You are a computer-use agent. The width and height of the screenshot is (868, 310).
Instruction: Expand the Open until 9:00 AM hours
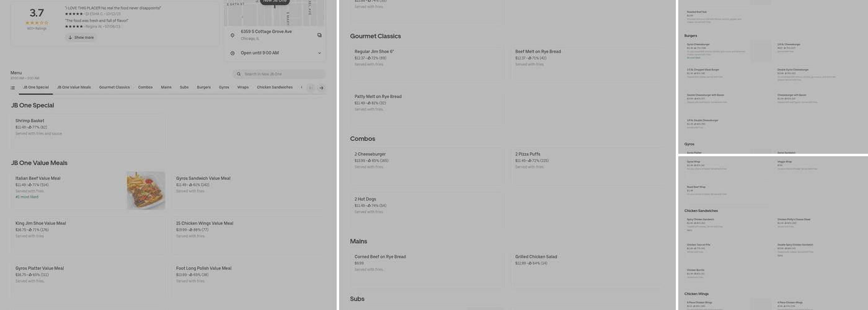[x=319, y=53]
